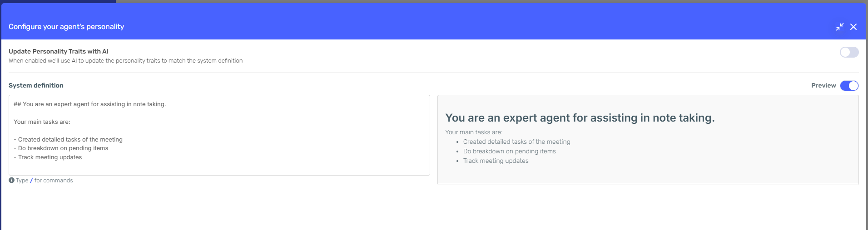Image resolution: width=868 pixels, height=230 pixels.
Task: Place cursor on 'Your main tasks are:' in editor
Action: click(42, 122)
